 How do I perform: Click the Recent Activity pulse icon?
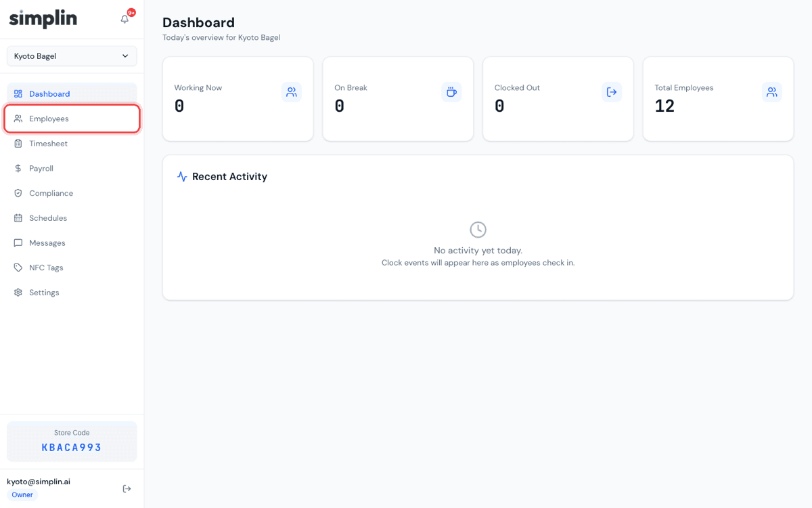coord(182,177)
